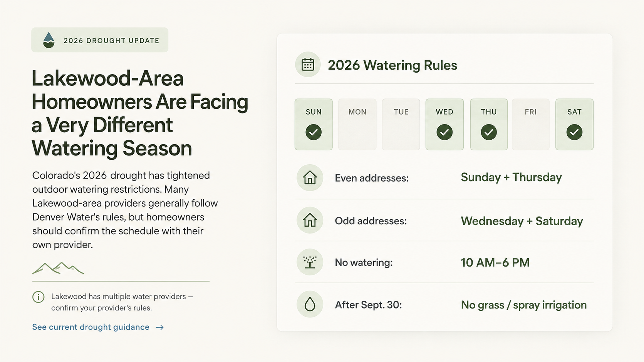The width and height of the screenshot is (644, 362).
Task: Toggle the THU day tile
Action: (x=489, y=124)
